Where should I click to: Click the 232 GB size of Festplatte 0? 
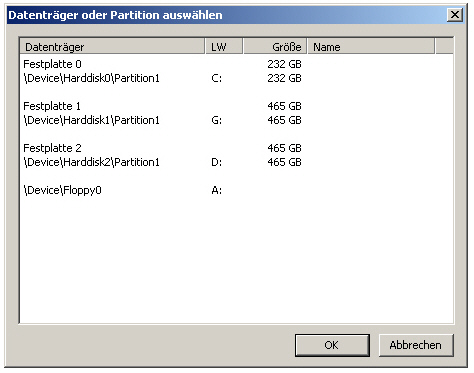(284, 64)
